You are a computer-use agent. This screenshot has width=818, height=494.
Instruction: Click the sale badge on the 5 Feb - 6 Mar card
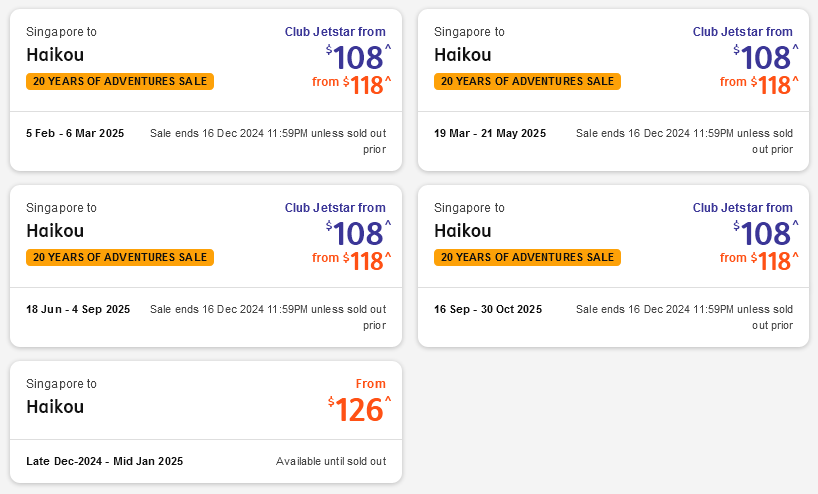click(x=120, y=81)
